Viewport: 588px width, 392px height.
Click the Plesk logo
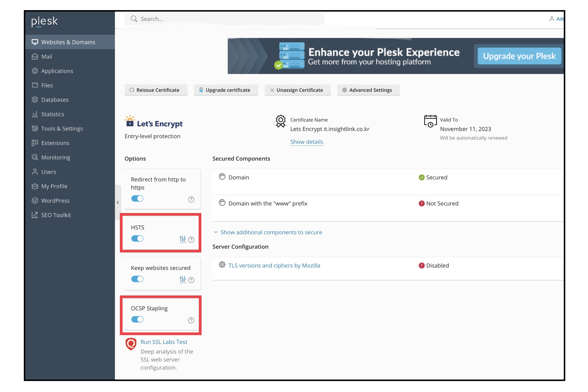[45, 21]
